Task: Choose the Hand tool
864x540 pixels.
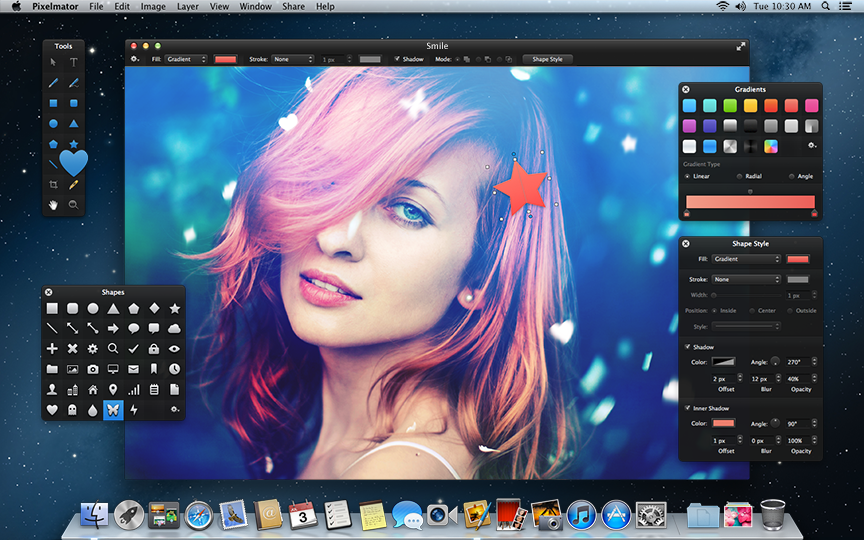Action: pos(53,205)
